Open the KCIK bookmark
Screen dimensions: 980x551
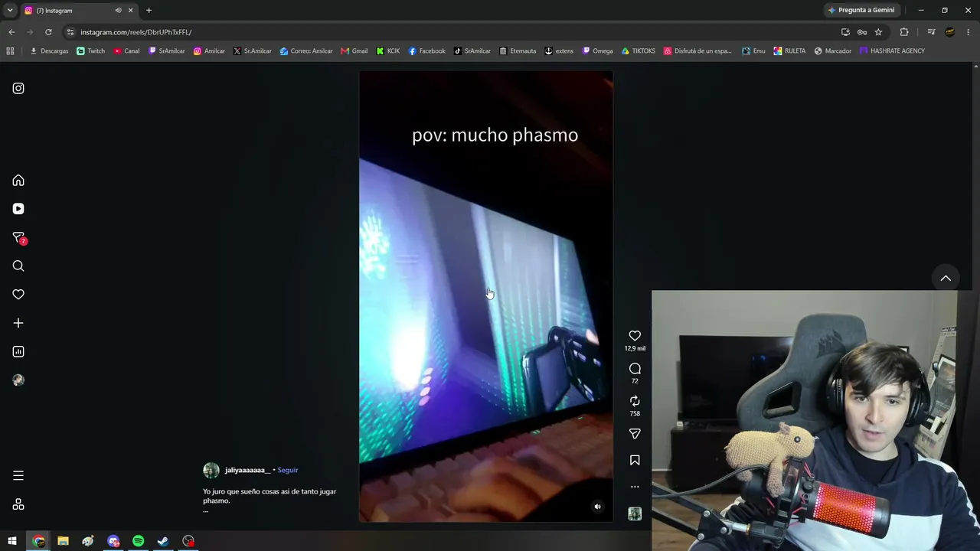click(x=388, y=51)
